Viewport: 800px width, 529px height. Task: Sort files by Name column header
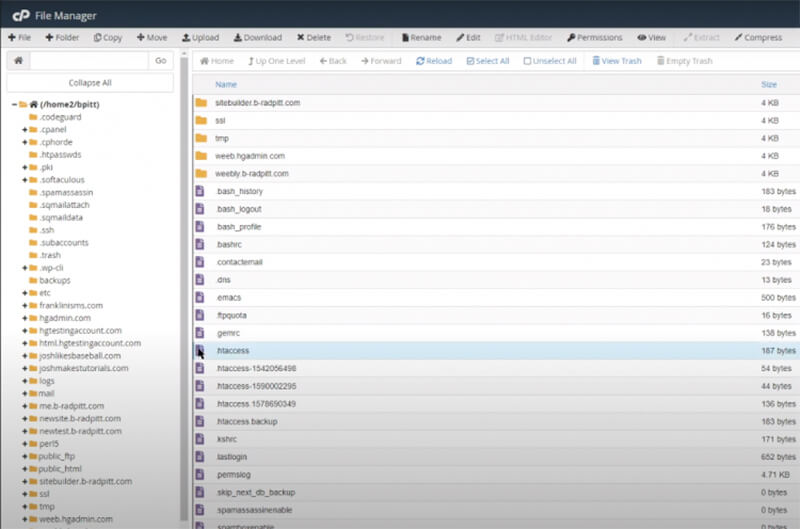pos(226,85)
